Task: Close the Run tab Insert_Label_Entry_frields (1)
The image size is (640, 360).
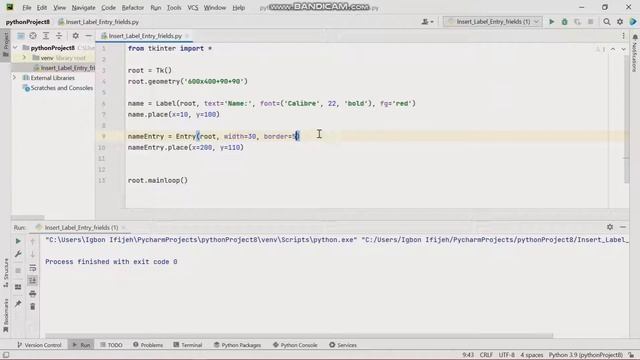Action: pos(124,227)
